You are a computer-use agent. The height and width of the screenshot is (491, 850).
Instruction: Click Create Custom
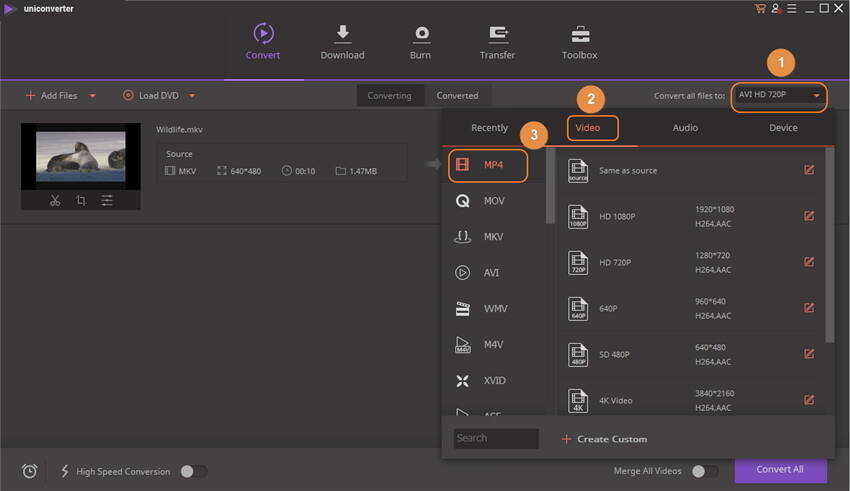[605, 439]
